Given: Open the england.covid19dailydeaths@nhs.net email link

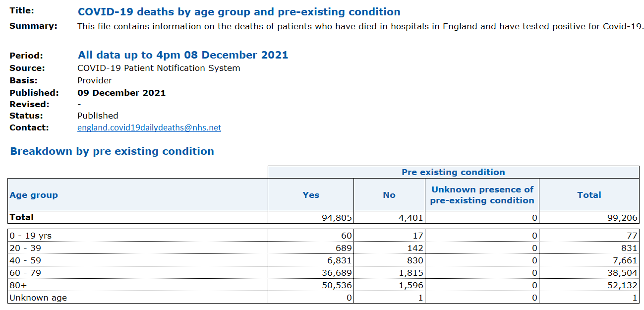Looking at the screenshot, I should (149, 128).
